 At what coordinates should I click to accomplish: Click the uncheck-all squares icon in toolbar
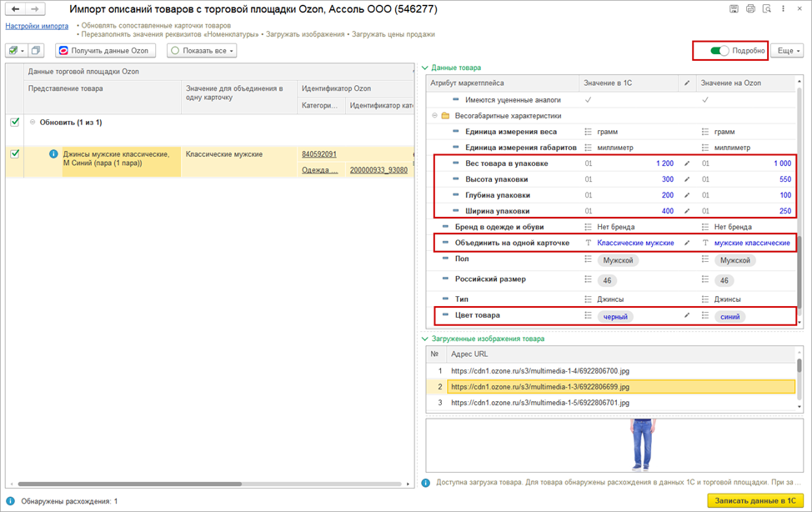(x=36, y=51)
